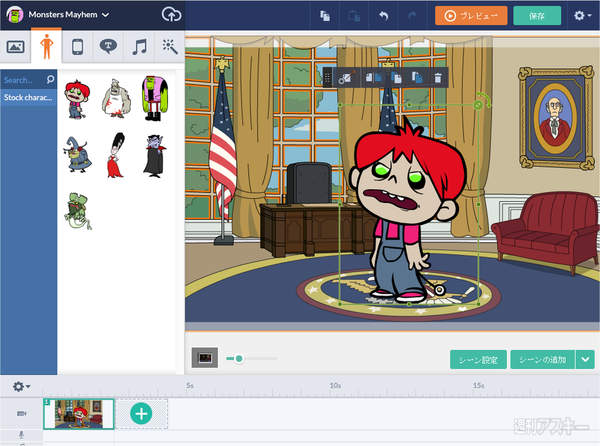Open the text speech bubble tab

[108, 47]
